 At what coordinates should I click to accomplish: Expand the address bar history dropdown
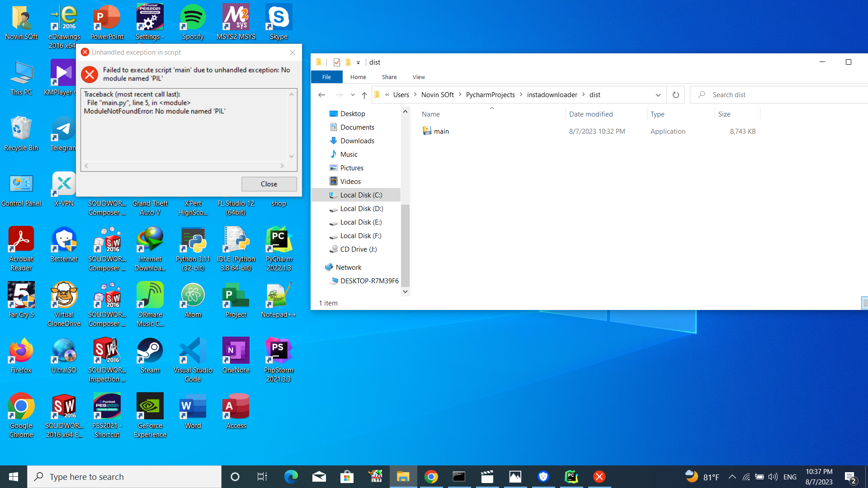(658, 95)
